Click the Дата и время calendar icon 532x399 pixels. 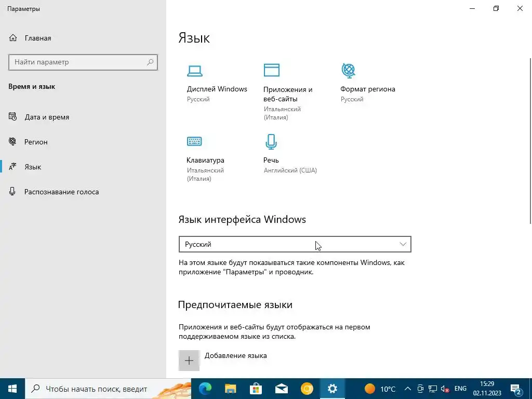coord(12,117)
